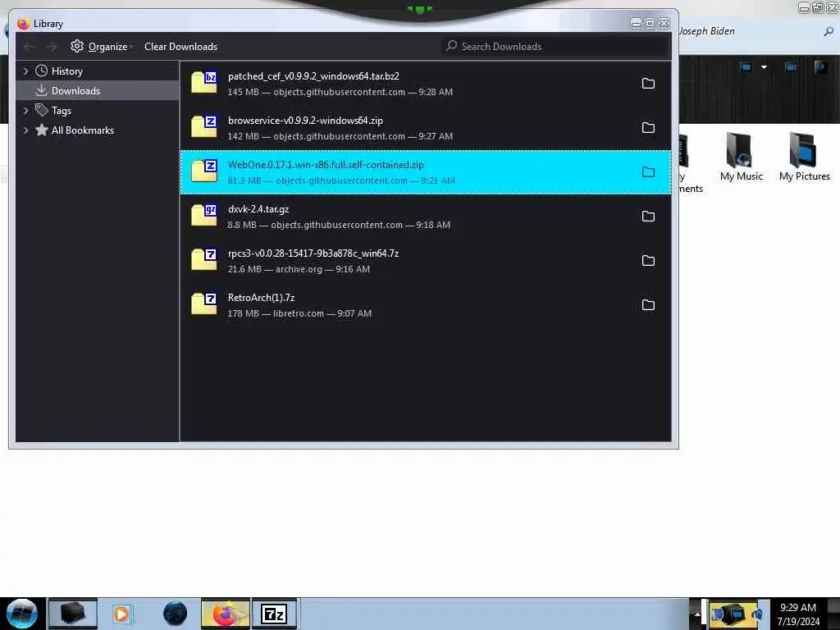Go forward with the right arrow
This screenshot has height=630, width=840.
tap(51, 47)
